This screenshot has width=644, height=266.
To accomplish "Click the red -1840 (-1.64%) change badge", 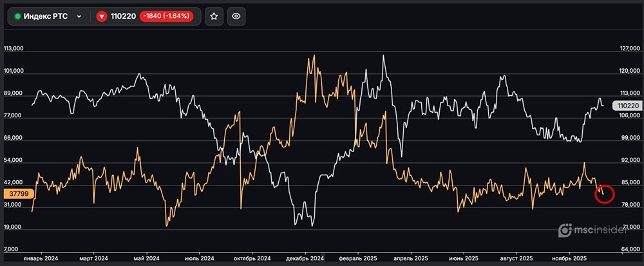I will [167, 17].
